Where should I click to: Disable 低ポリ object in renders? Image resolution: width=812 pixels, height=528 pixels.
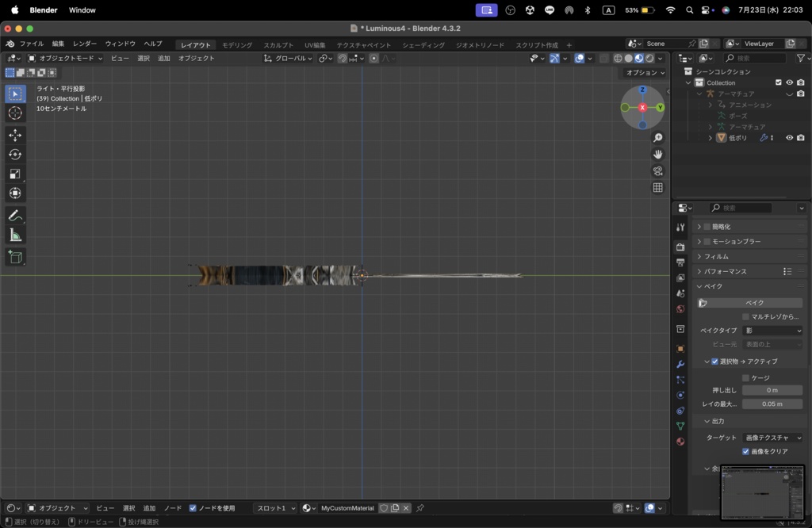[801, 138]
